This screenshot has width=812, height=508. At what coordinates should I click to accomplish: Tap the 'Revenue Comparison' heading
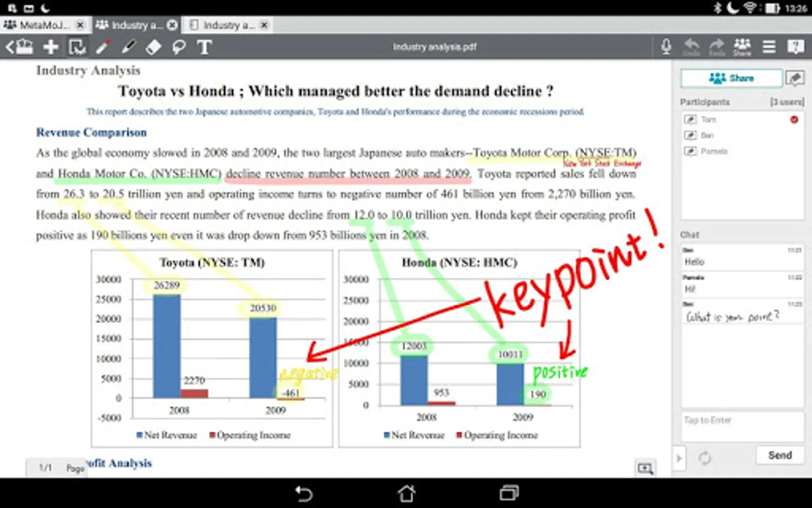pyautogui.click(x=91, y=132)
